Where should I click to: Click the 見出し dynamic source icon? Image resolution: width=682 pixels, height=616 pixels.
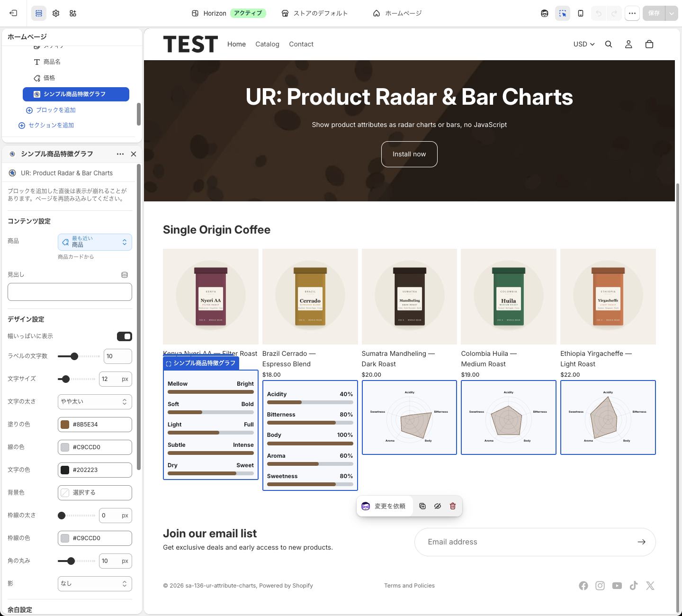125,275
